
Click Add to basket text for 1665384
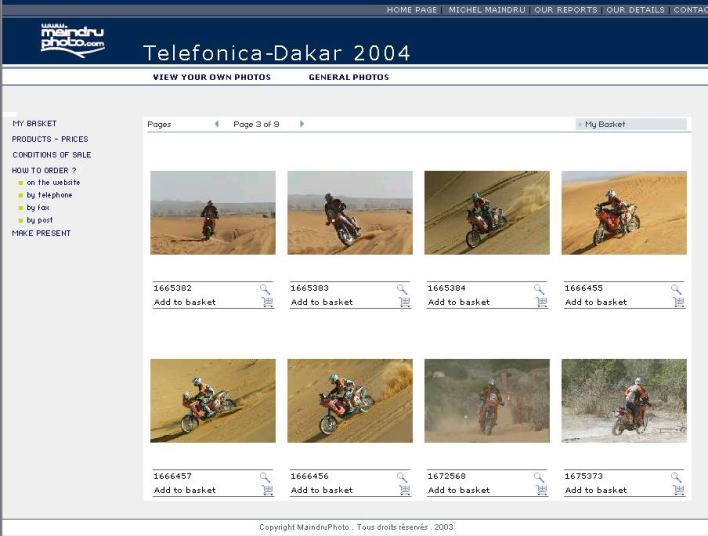point(459,302)
